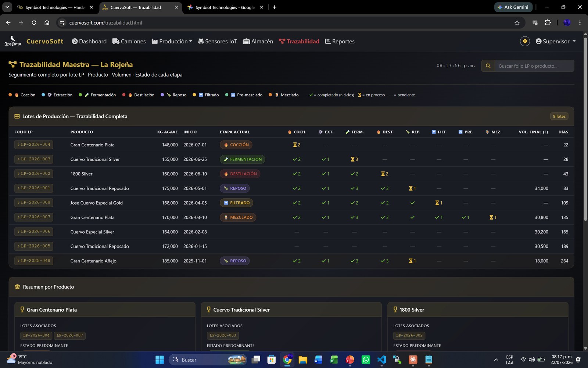Click the COCCIÓN stage badge

pos(236,145)
